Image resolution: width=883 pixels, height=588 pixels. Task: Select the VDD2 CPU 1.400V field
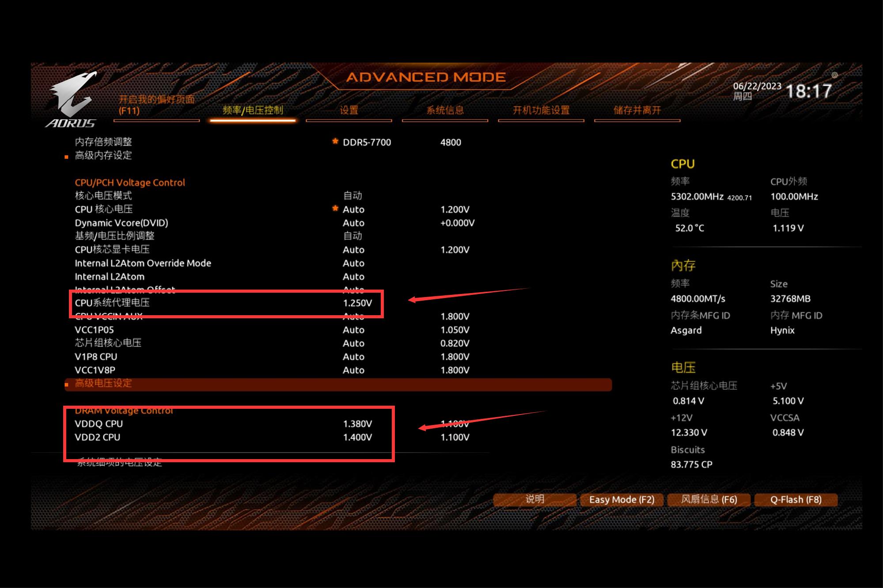pyautogui.click(x=357, y=437)
